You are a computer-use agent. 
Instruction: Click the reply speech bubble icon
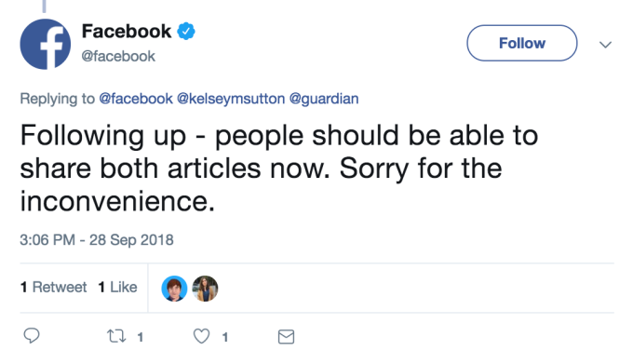(x=32, y=335)
